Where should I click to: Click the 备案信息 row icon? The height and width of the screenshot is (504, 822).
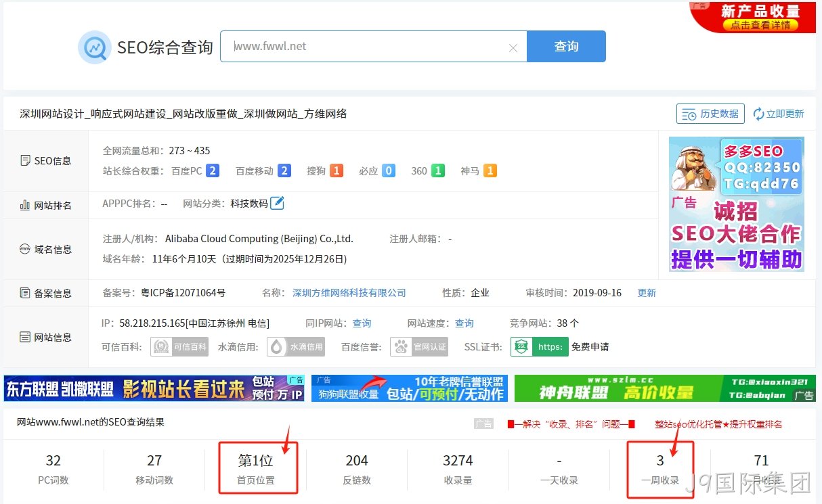25,293
